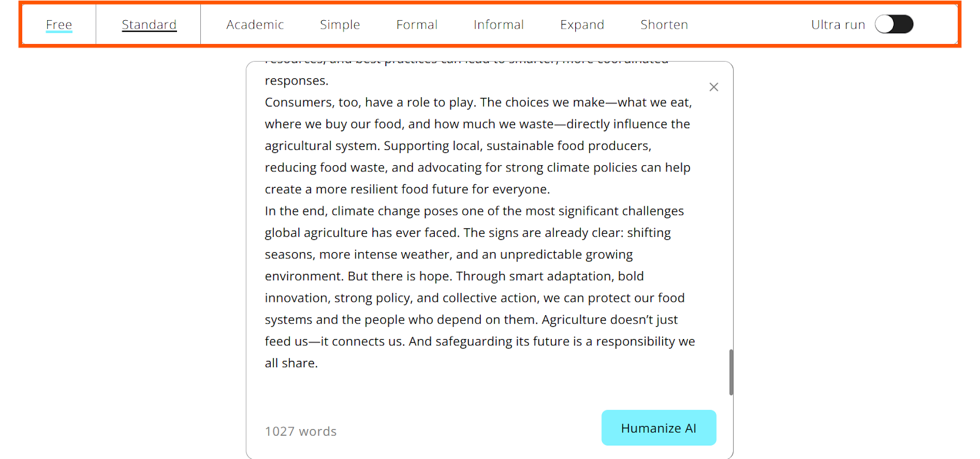
Task: Switch to Formal tone mode
Action: tap(417, 24)
